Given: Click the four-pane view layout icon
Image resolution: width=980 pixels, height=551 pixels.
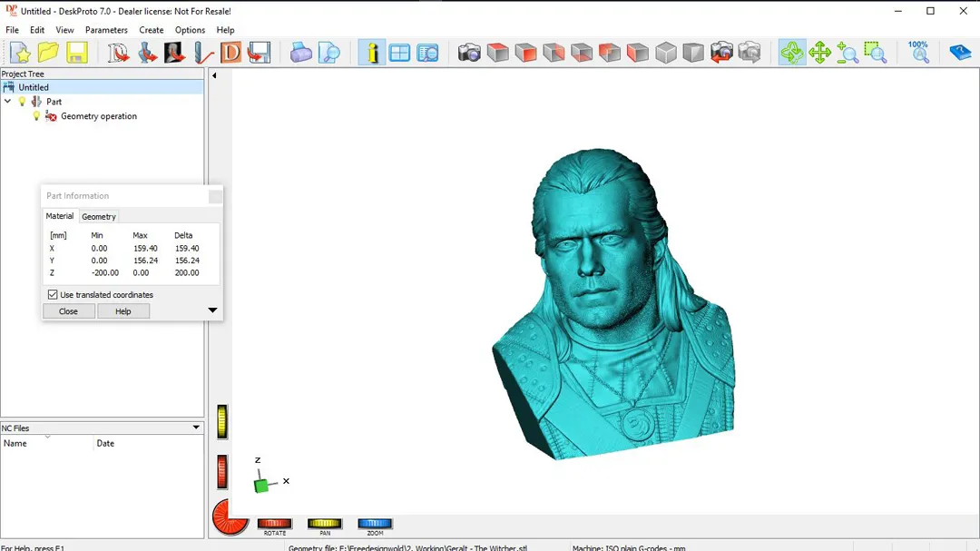Looking at the screenshot, I should (x=399, y=53).
